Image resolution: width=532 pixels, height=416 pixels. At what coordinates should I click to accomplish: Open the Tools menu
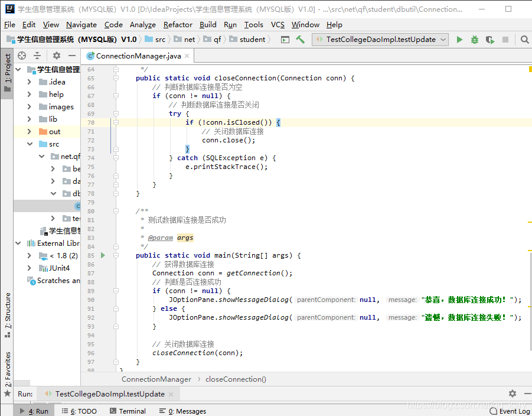[253, 25]
